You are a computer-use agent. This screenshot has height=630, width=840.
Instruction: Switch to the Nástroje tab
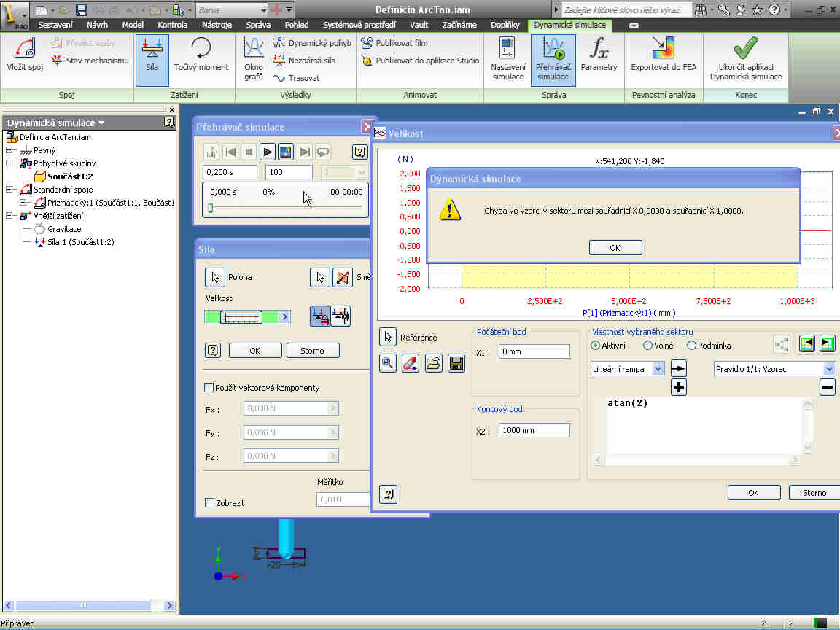point(217,25)
